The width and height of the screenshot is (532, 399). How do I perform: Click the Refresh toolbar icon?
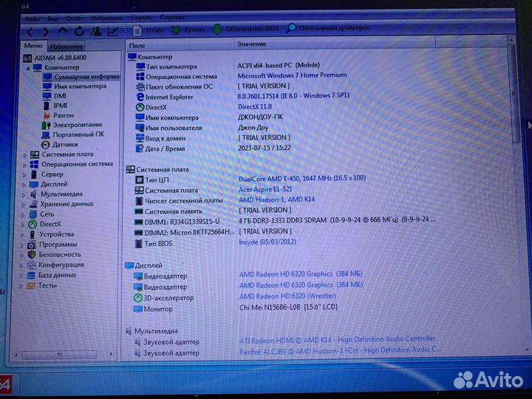coord(79,32)
